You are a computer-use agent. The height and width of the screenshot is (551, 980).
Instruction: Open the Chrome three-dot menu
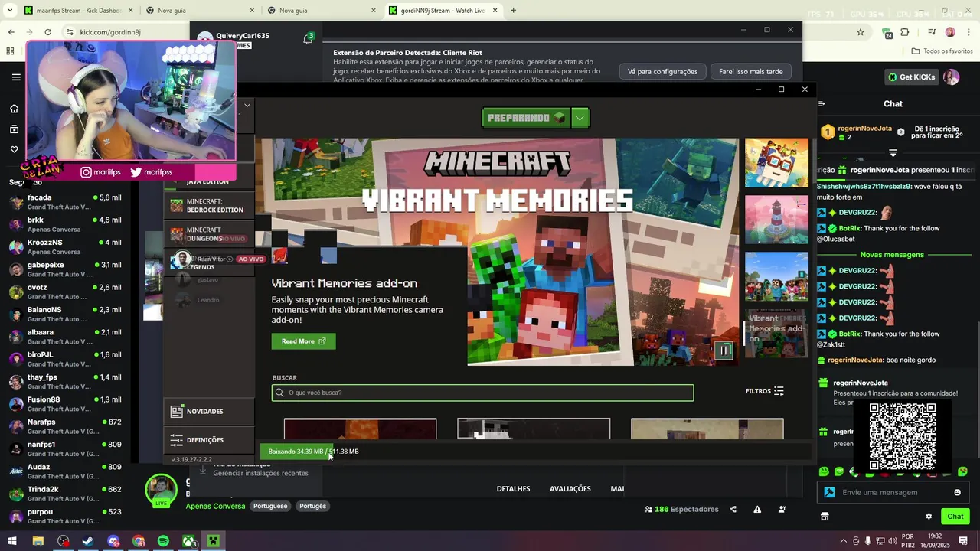[x=968, y=32]
